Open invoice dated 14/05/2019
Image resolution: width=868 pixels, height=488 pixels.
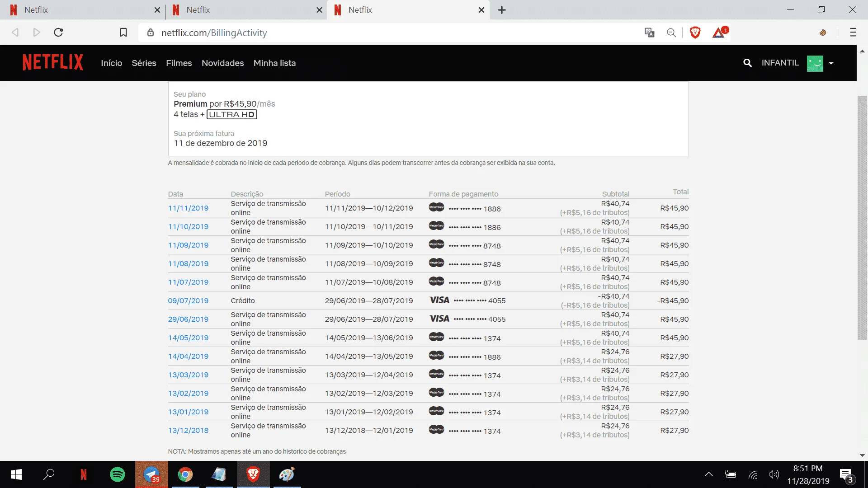[x=188, y=338]
